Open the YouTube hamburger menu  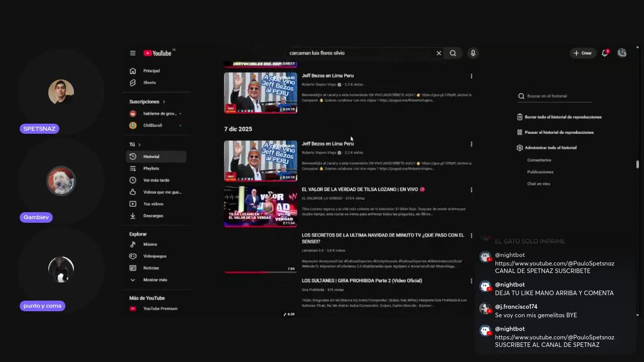pos(133,53)
